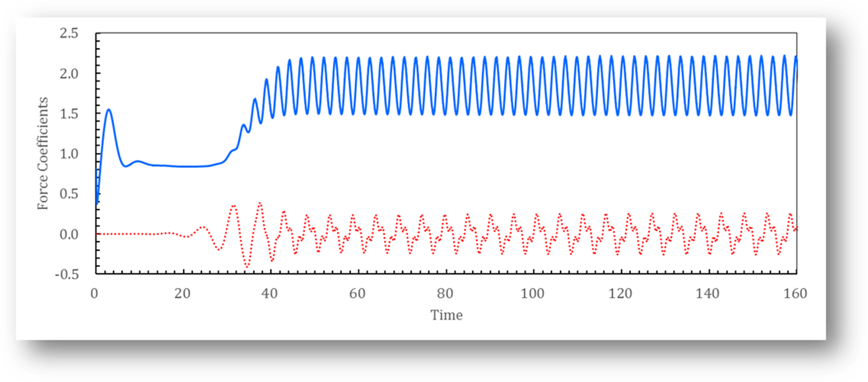Click the 80 label on horizontal axis

(446, 293)
